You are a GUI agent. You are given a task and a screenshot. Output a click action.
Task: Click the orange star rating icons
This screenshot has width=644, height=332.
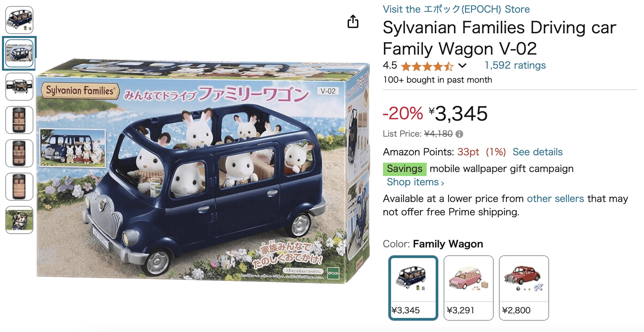427,66
